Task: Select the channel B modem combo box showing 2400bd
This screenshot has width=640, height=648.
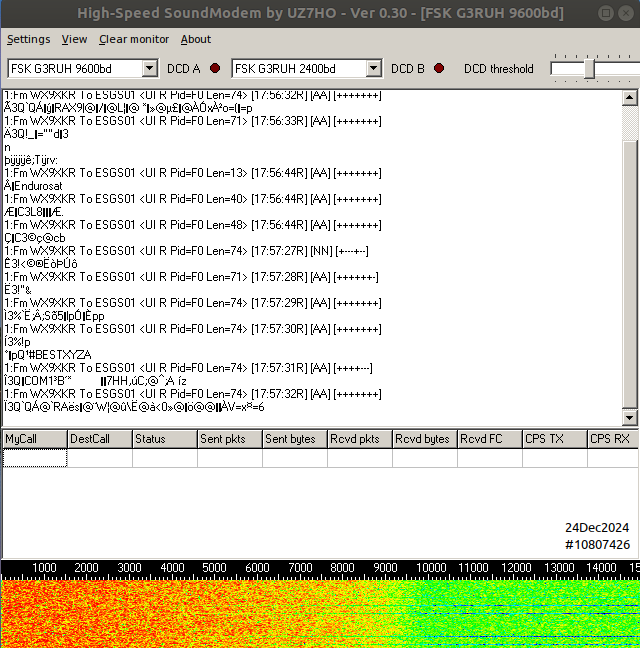Action: point(307,68)
